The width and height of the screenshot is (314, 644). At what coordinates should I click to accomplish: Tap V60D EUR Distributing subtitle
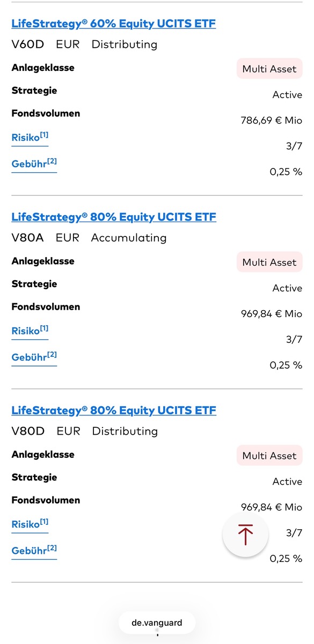tap(84, 45)
